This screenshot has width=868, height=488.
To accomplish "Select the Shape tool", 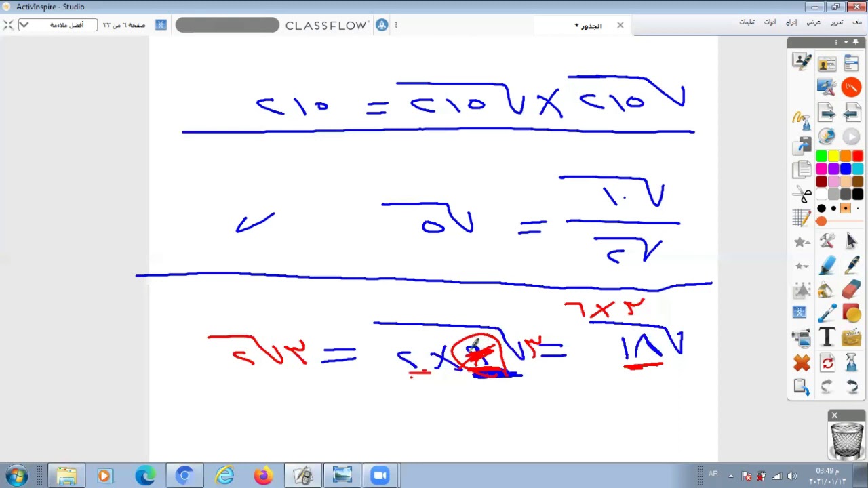I will click(x=852, y=313).
